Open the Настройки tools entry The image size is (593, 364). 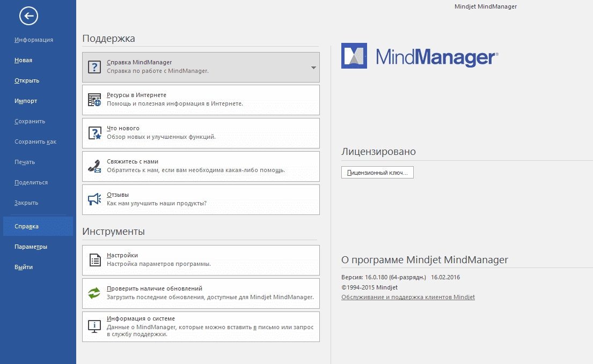[x=201, y=260]
